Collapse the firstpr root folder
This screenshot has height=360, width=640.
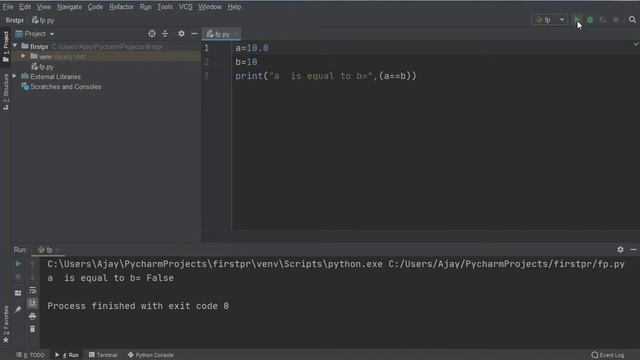click(x=15, y=46)
